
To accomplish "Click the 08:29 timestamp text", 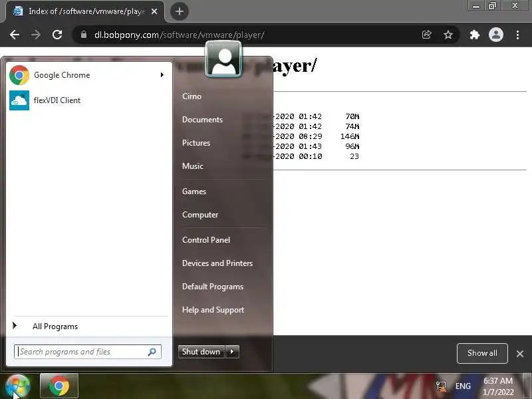I will [311, 136].
